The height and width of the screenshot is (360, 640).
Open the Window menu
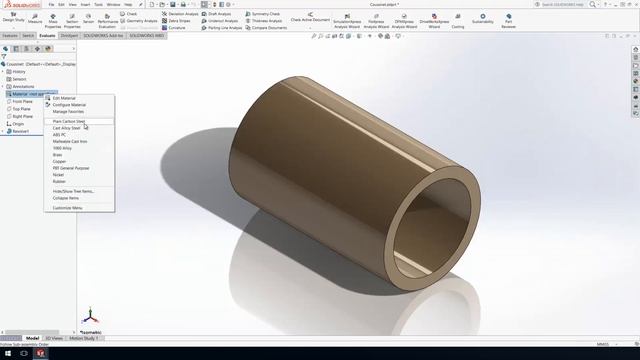(113, 4)
